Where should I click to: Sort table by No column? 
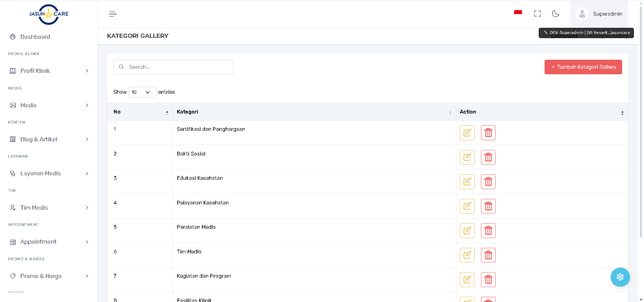[140, 112]
